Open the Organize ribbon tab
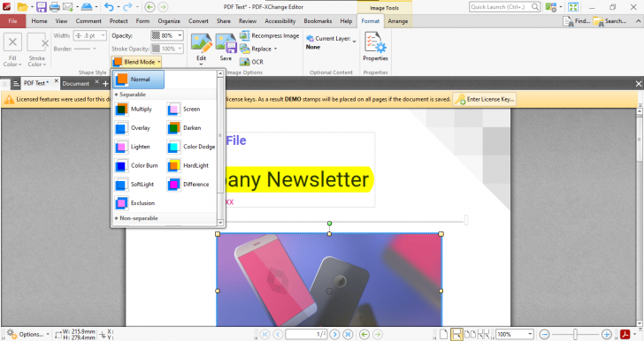This screenshot has height=341, width=644. point(169,21)
